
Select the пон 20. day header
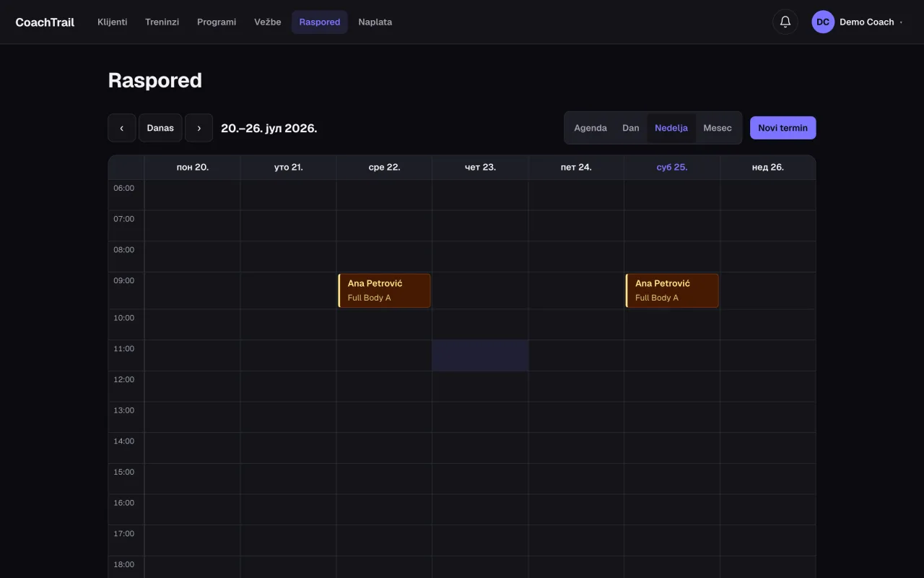pyautogui.click(x=193, y=167)
